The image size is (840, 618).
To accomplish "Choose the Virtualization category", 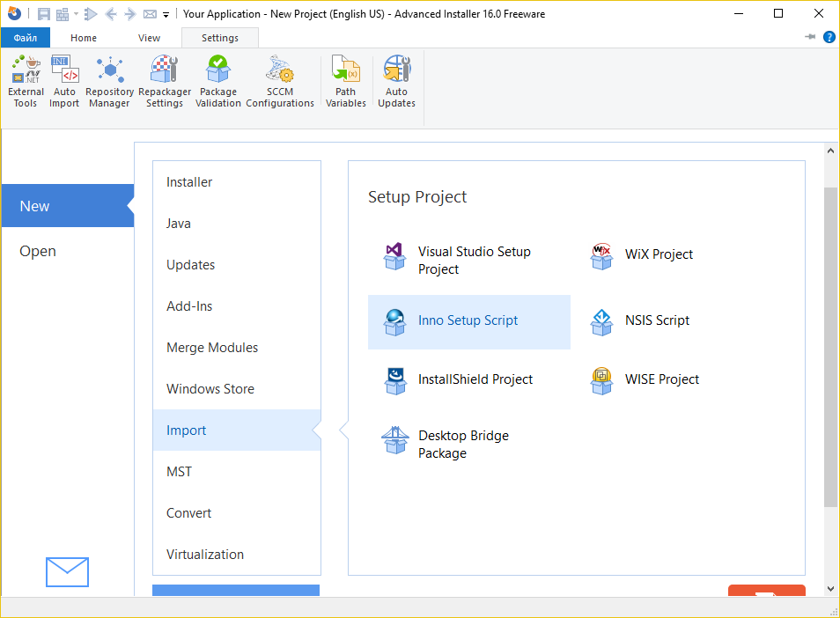I will click(x=237, y=555).
